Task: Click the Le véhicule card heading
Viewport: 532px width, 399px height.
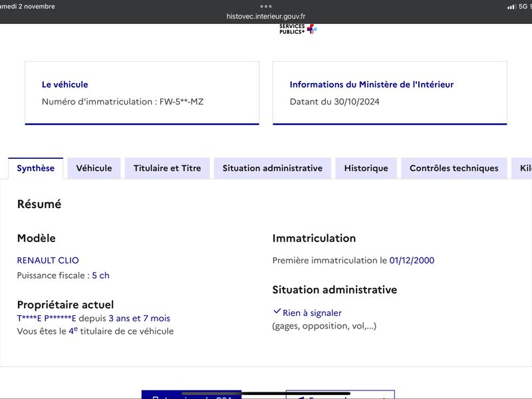Action: coord(65,84)
